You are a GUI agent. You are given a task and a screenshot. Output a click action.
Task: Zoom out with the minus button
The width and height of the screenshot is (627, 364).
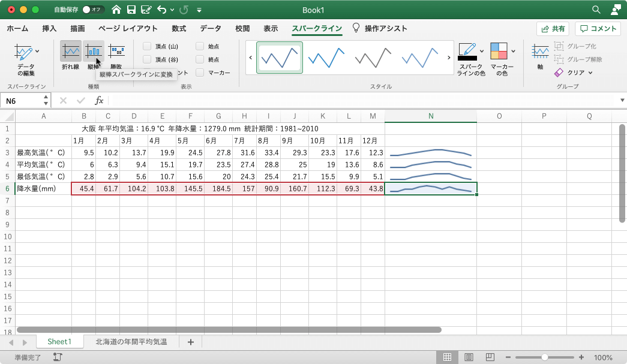coord(508,357)
